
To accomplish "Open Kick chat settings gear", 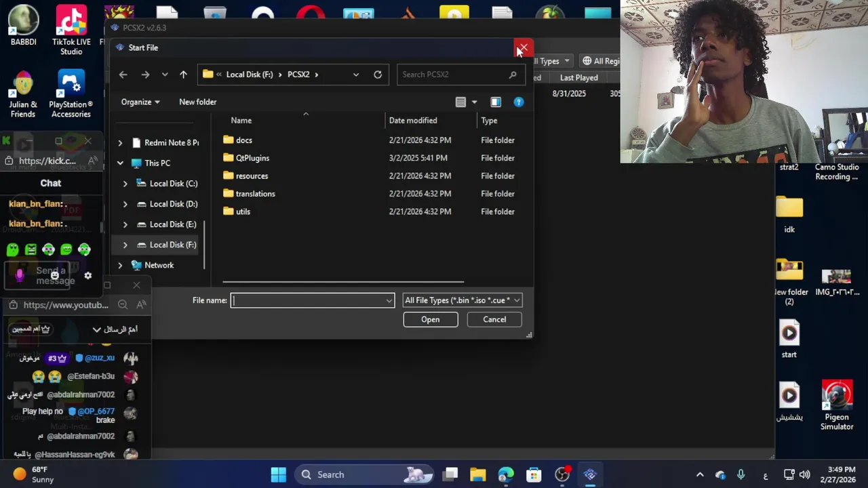I will [x=87, y=276].
